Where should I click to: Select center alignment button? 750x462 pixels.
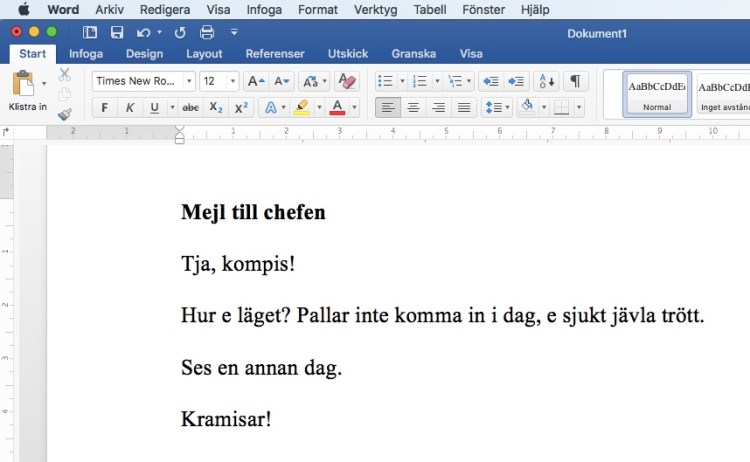click(413, 108)
